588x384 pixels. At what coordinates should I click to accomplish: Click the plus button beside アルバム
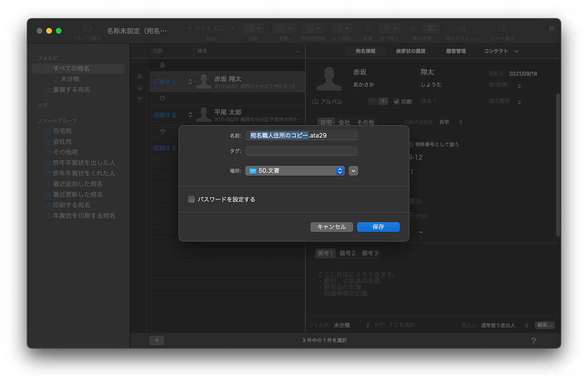point(383,101)
